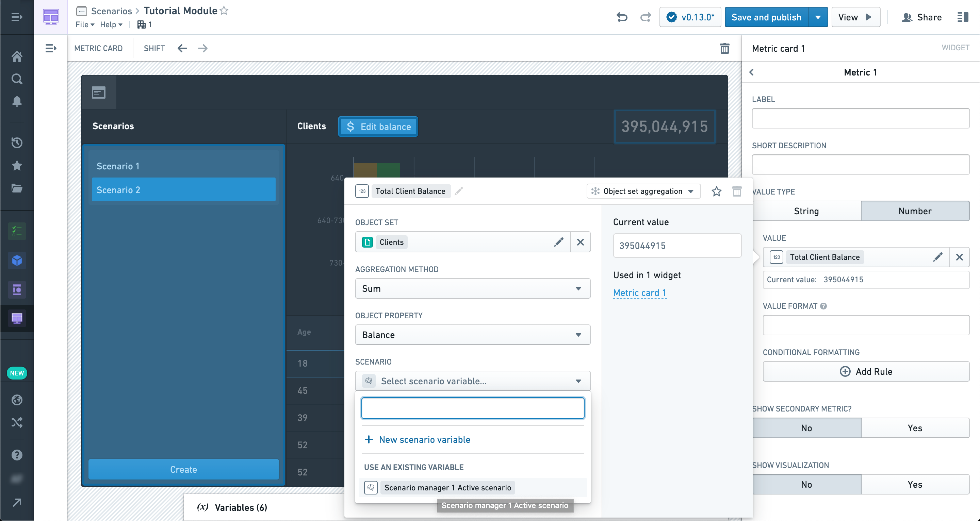
Task: Open favorites star in sidebar
Action: point(17,165)
